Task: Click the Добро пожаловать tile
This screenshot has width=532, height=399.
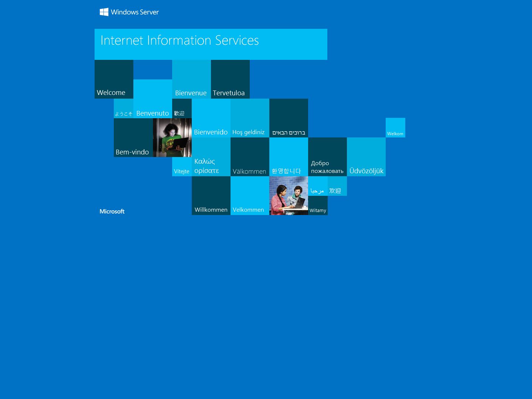Action: [x=327, y=157]
